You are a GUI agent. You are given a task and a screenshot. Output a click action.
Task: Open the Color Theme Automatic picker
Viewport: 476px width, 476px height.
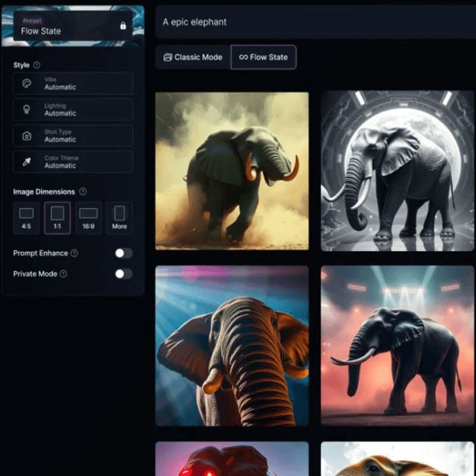(73, 162)
